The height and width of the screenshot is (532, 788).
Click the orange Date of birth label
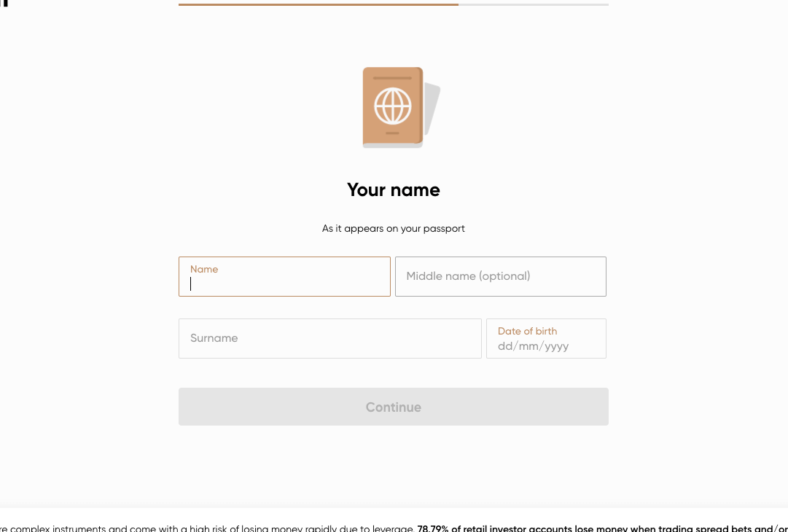click(x=527, y=331)
